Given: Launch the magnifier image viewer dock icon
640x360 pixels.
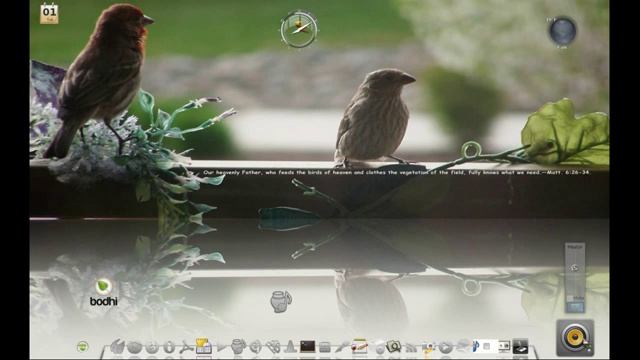Looking at the screenshot, I should pos(394,347).
